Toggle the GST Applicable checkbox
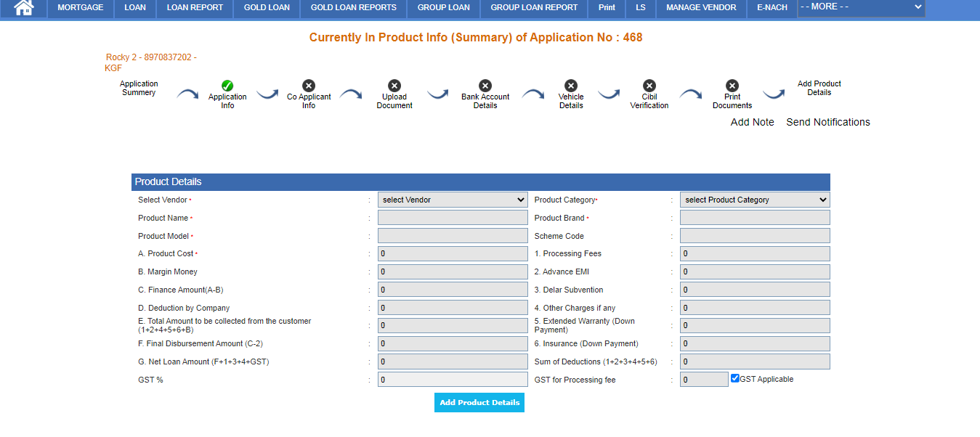 (735, 378)
